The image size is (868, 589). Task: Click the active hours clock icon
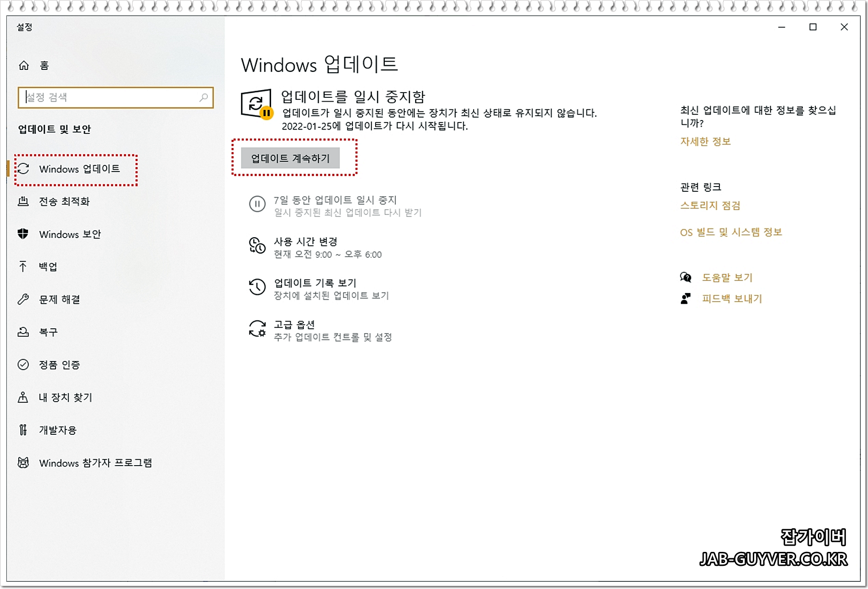point(257,246)
